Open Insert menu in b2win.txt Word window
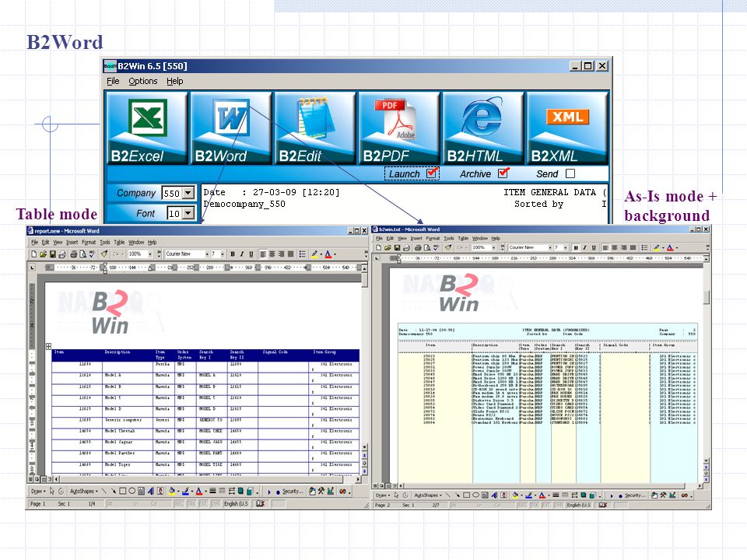The height and width of the screenshot is (560, 747). point(416,238)
